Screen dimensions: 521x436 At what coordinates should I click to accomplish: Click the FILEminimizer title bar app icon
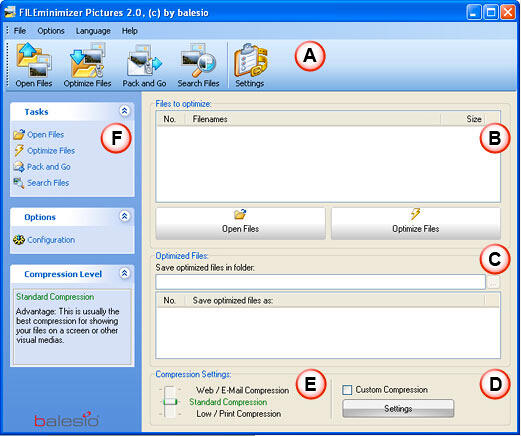(10, 12)
